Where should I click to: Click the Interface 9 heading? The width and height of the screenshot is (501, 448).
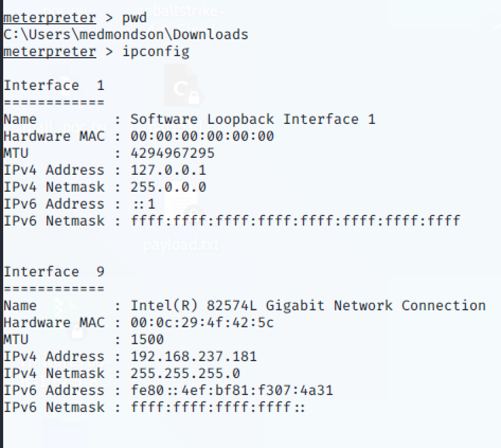pos(53,272)
